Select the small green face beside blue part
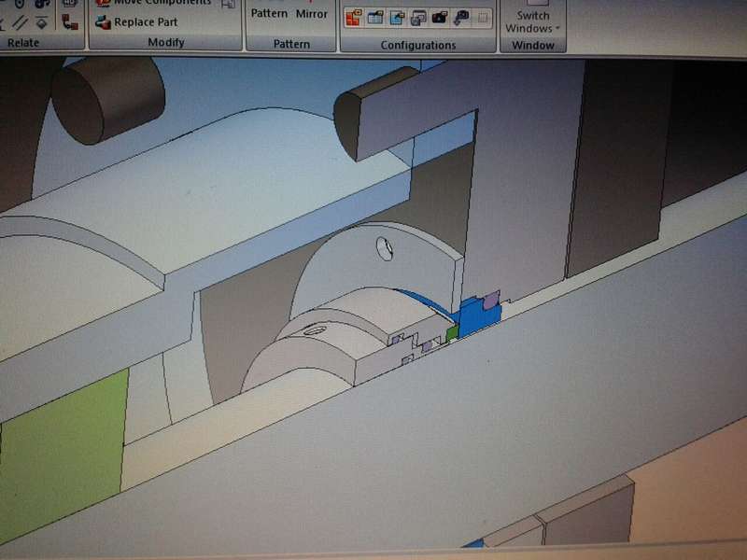 [452, 333]
